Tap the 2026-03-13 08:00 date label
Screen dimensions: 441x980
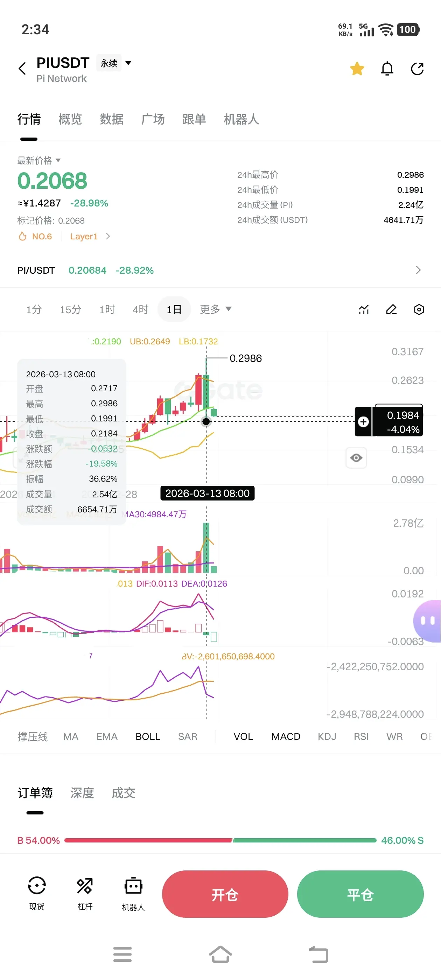coord(207,493)
